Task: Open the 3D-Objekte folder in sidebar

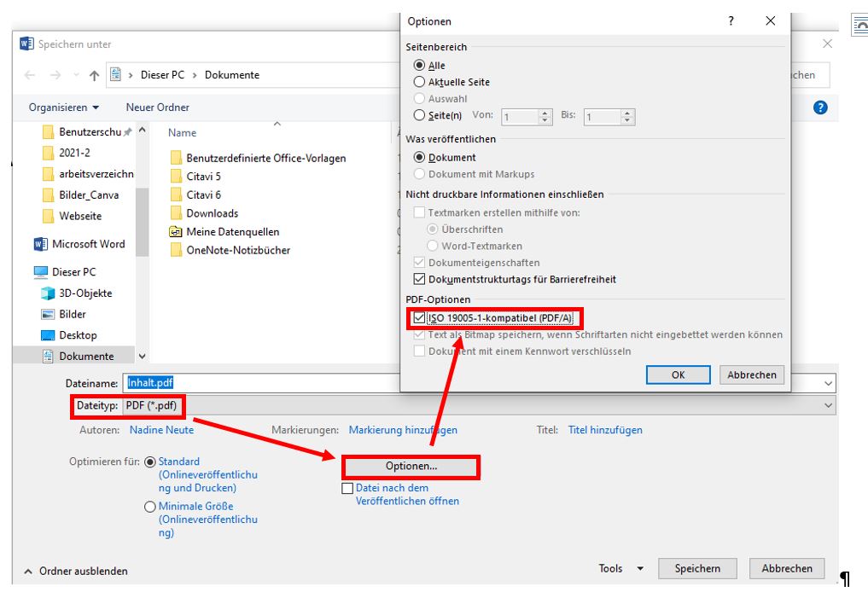Action: tap(84, 293)
